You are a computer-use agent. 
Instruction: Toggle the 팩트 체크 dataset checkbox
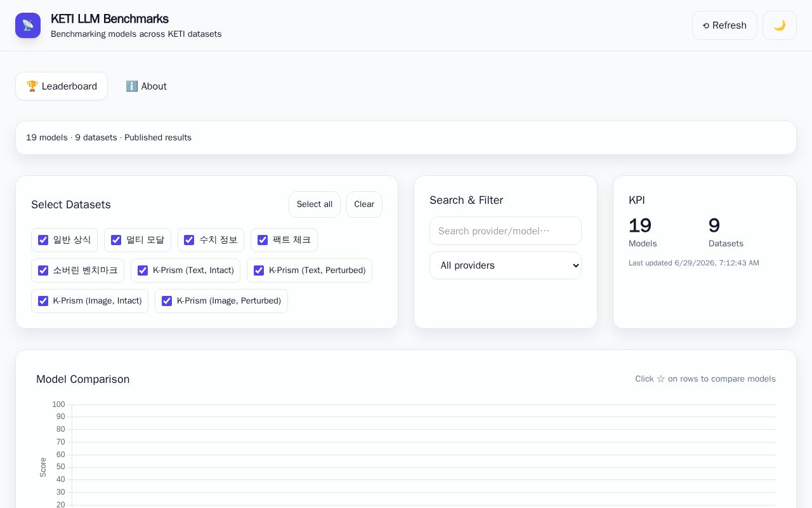tap(263, 240)
